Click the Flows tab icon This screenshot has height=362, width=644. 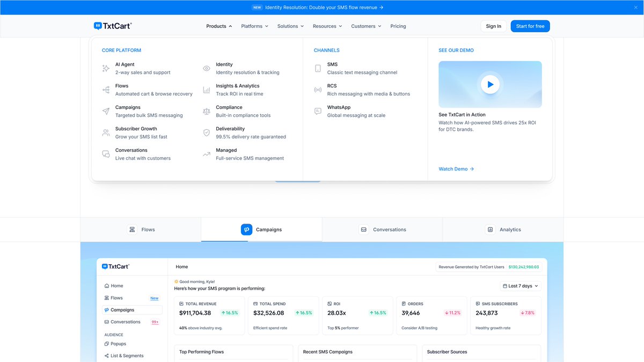click(132, 230)
